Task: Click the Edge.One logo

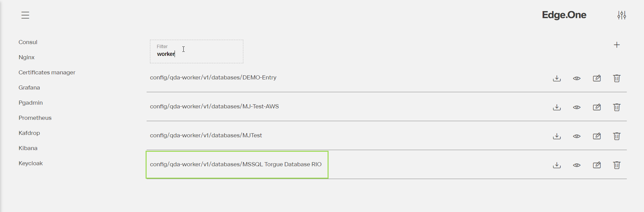Action: pos(564,15)
